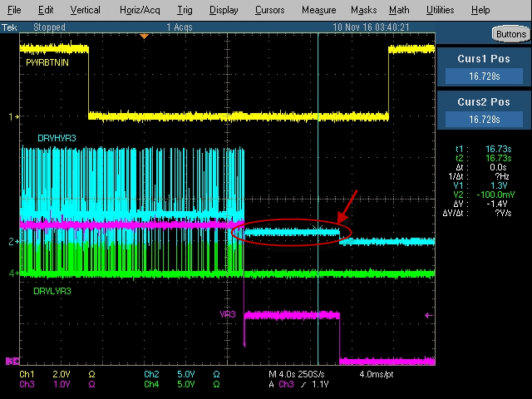Click the Curs1 Pos value field
Screen dimensions: 532x399
pyautogui.click(x=484, y=76)
